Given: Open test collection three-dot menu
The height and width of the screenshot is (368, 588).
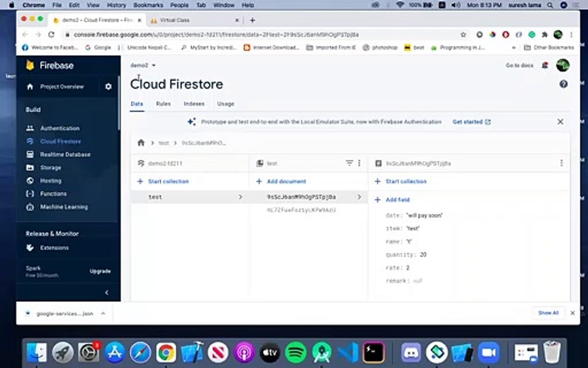Looking at the screenshot, I should coord(359,163).
